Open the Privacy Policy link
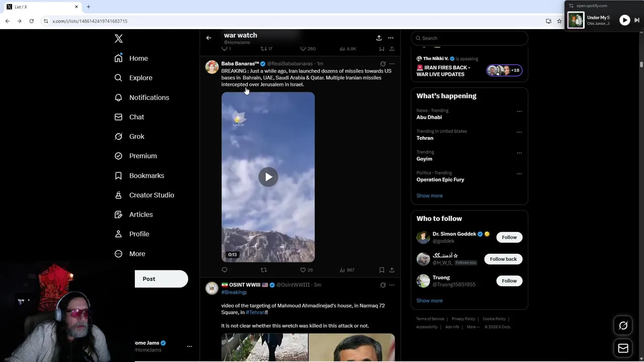The height and width of the screenshot is (362, 644). click(463, 319)
